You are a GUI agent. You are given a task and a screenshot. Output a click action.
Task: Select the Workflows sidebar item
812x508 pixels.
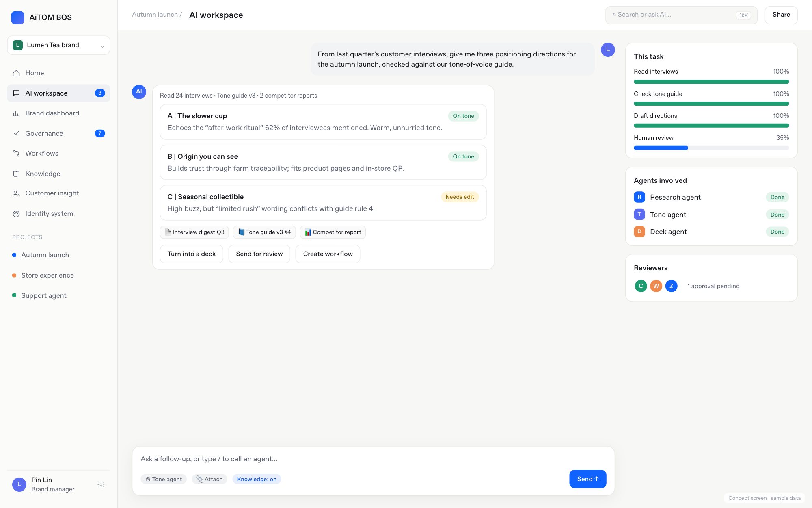(x=58, y=154)
